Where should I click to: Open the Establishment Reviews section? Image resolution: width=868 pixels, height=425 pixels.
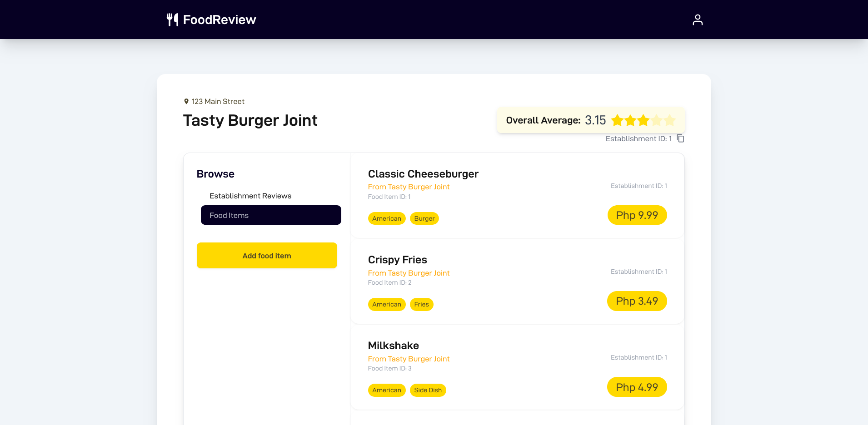pos(250,196)
